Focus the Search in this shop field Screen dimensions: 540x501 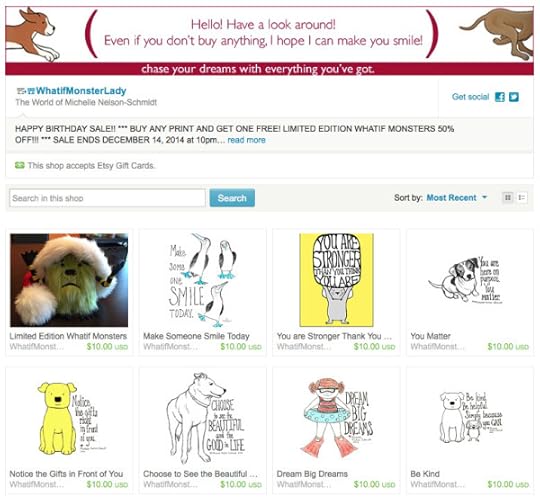pyautogui.click(x=107, y=198)
